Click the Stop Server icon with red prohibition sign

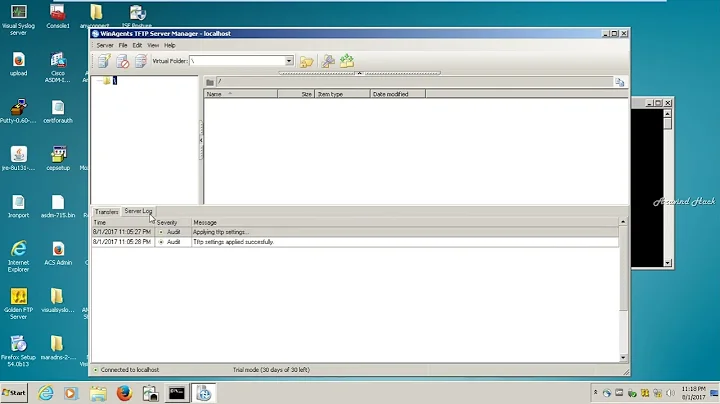pos(123,61)
